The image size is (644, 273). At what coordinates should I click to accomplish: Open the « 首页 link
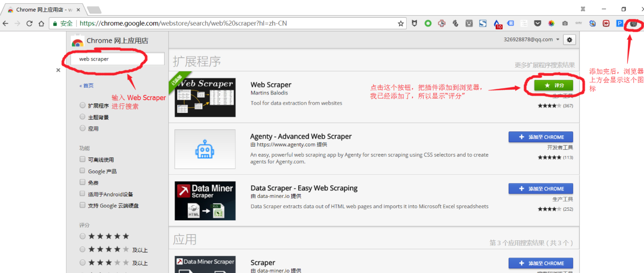(x=86, y=86)
